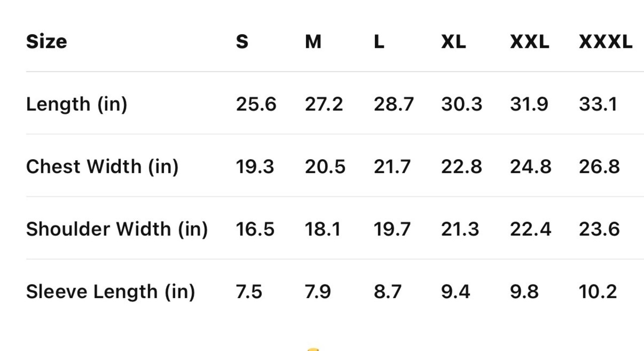This screenshot has width=644, height=351.
Task: Click the 10.2 sleeve length for XXXL
Action: click(x=598, y=292)
